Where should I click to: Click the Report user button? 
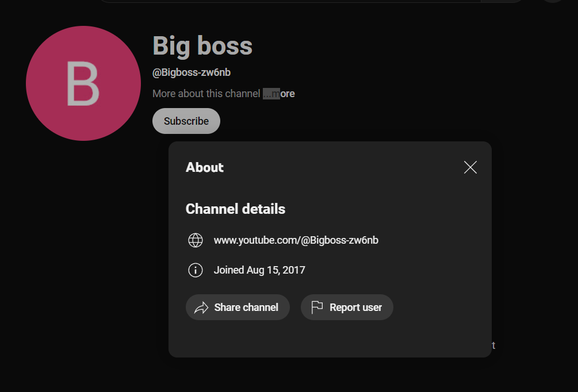(347, 308)
